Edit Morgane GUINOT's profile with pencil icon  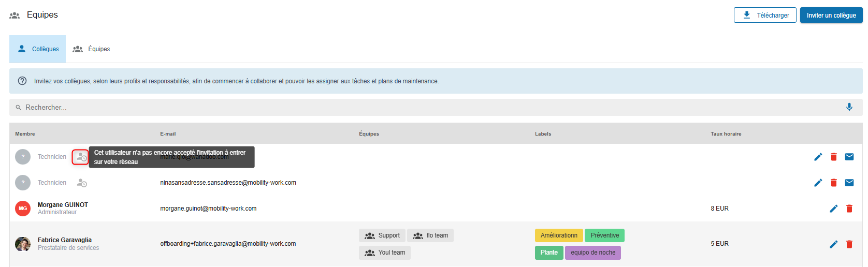pyautogui.click(x=833, y=209)
